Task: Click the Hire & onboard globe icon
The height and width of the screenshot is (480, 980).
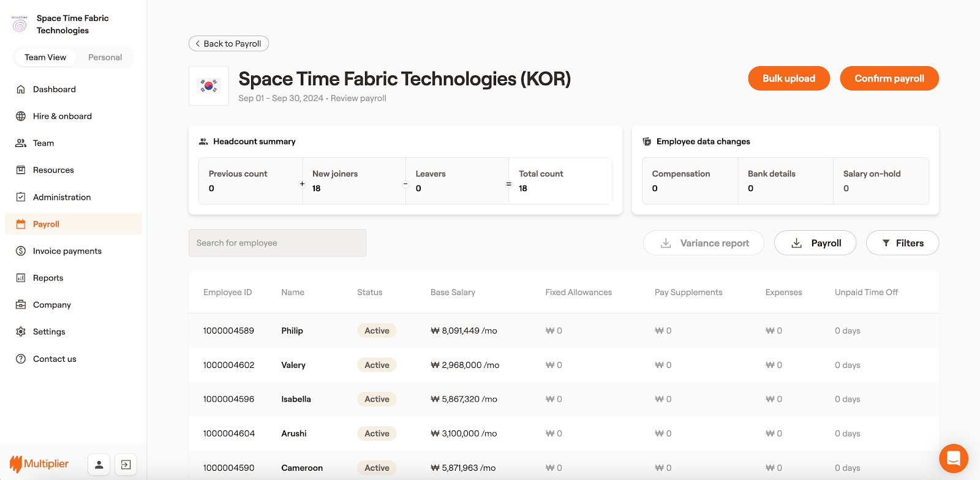Action: coord(21,116)
